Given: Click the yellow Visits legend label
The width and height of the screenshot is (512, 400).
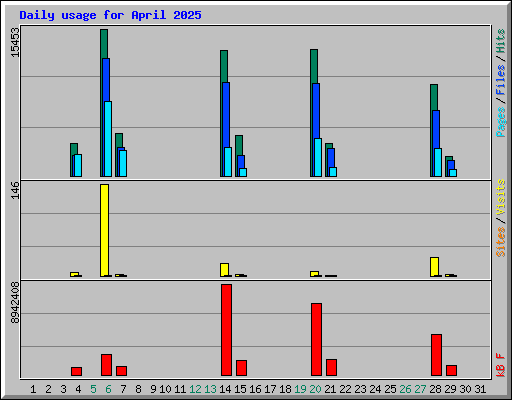Looking at the screenshot, I should click(500, 197).
